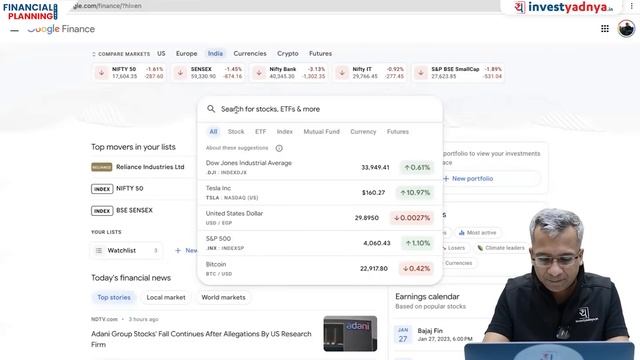Select the World markets news chip
The width and height of the screenshot is (640, 360).
coord(223,297)
